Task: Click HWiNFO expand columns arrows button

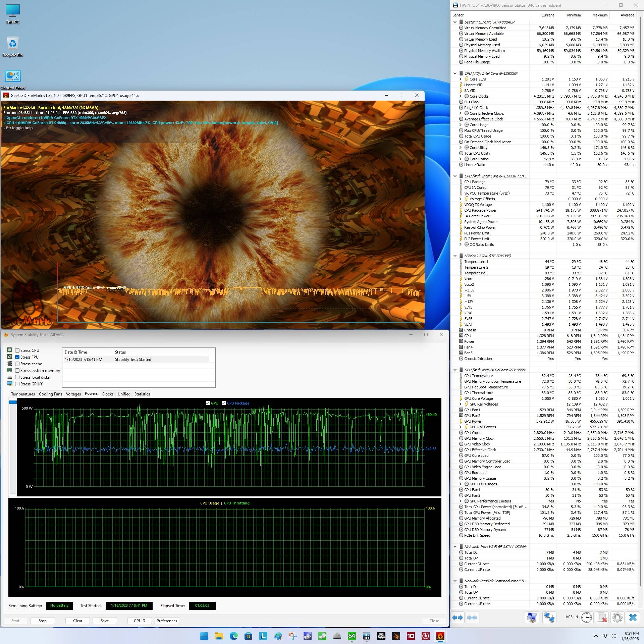Action: click(458, 618)
